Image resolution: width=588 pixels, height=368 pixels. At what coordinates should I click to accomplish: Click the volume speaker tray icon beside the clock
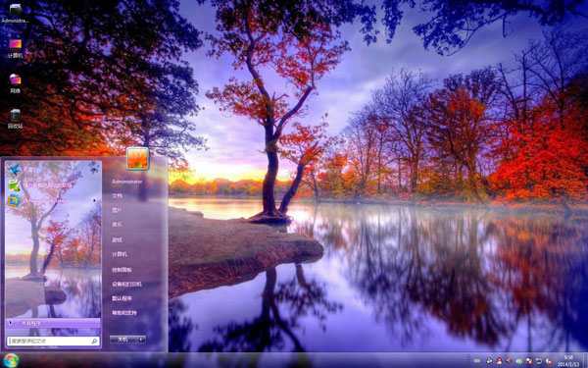[548, 361]
